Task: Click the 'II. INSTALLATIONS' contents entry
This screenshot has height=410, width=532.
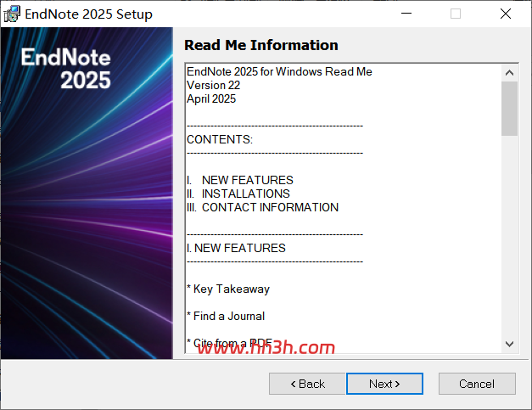Action: point(238,194)
